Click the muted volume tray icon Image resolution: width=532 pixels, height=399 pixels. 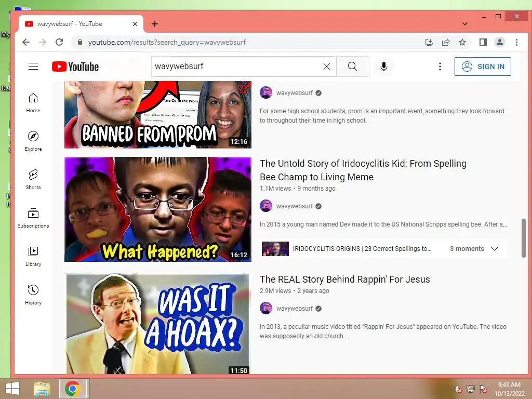point(458,389)
